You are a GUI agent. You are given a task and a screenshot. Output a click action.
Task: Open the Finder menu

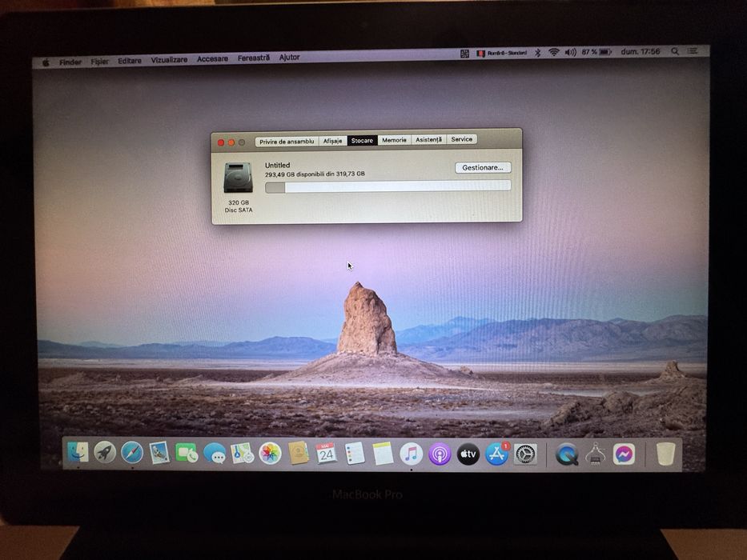coord(70,62)
